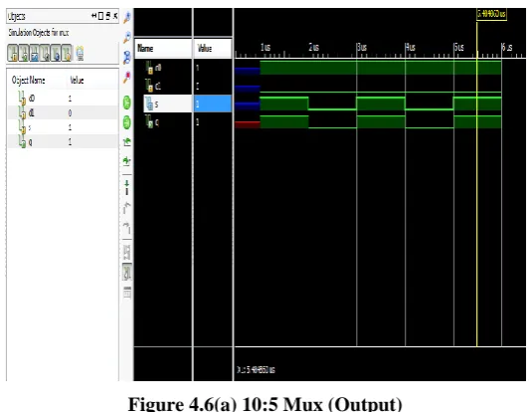
Task: Click the red undefined segment of q waveform
Action: point(248,124)
